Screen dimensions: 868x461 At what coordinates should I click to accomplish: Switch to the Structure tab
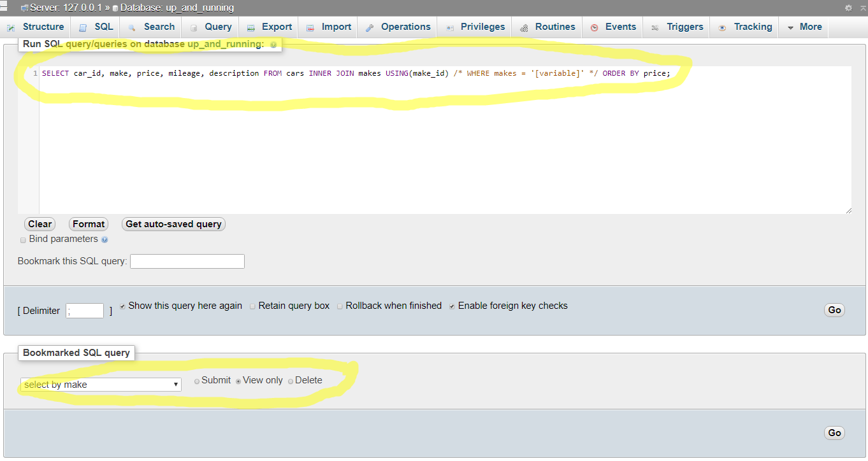36,27
